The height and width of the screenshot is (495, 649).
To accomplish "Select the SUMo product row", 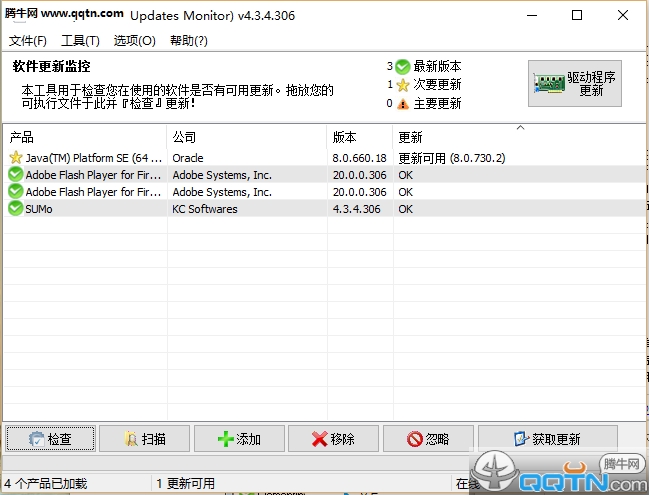I will (x=324, y=209).
